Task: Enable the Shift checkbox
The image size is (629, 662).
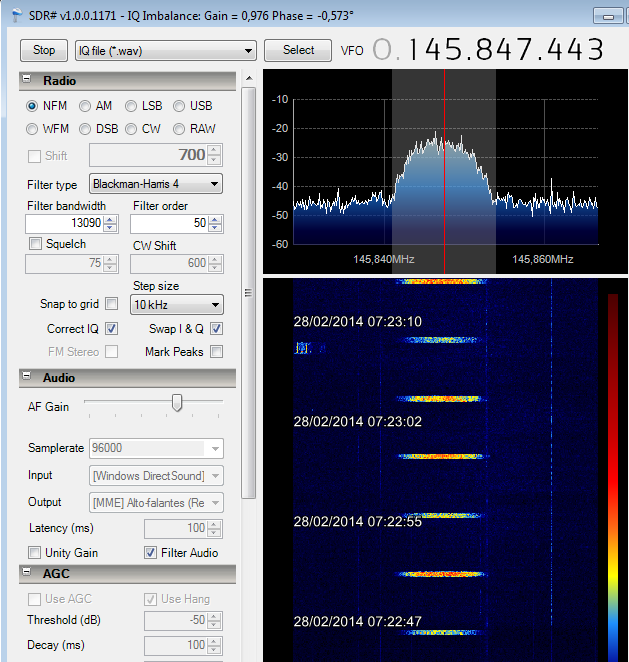Action: point(34,156)
